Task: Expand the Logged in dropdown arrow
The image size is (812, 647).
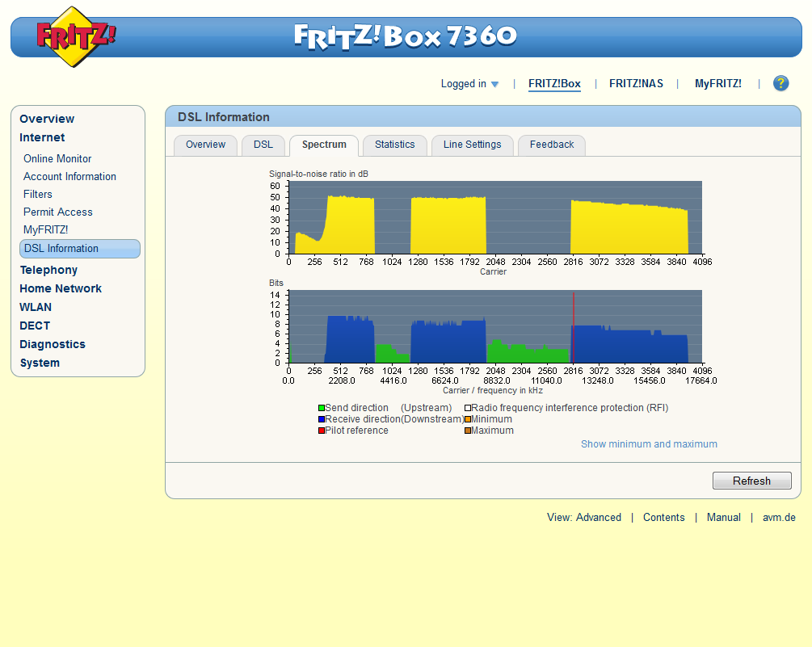Action: (x=495, y=84)
